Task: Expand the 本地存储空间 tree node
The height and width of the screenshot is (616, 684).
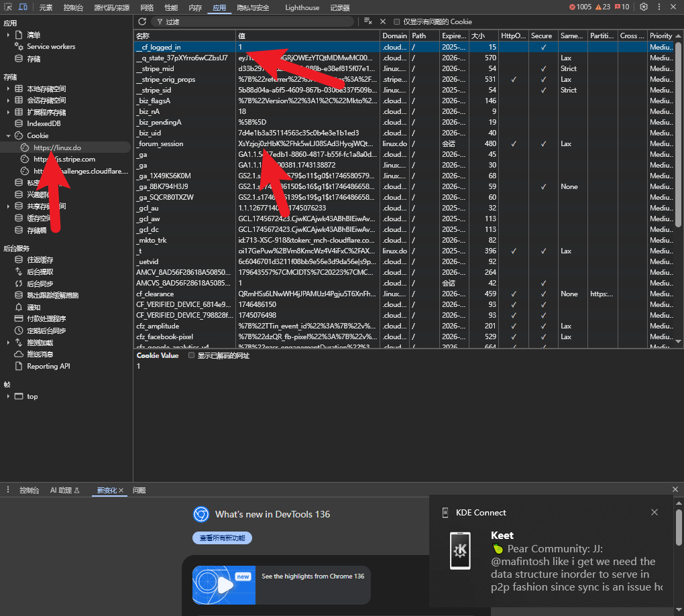Action: point(8,88)
